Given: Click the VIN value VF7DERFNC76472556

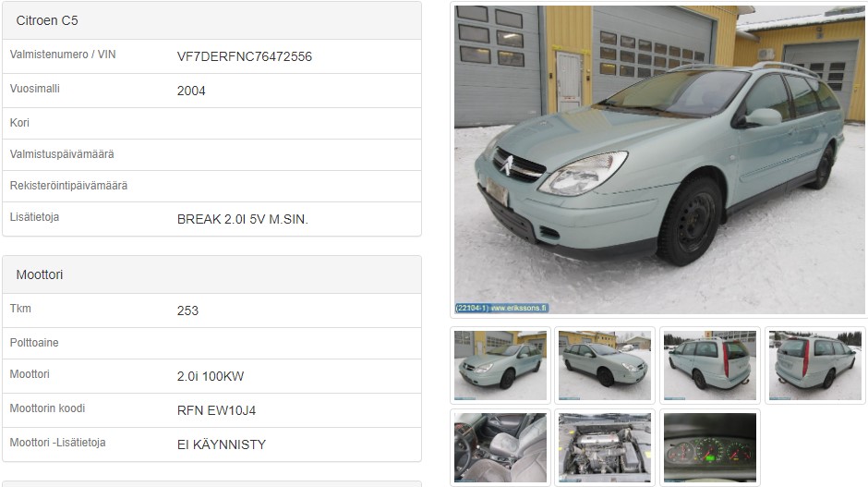Looking at the screenshot, I should (245, 56).
